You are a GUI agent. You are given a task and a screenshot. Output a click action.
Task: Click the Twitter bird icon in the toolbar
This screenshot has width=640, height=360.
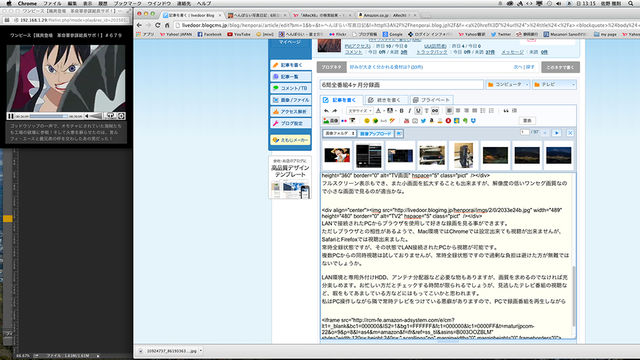point(423,121)
